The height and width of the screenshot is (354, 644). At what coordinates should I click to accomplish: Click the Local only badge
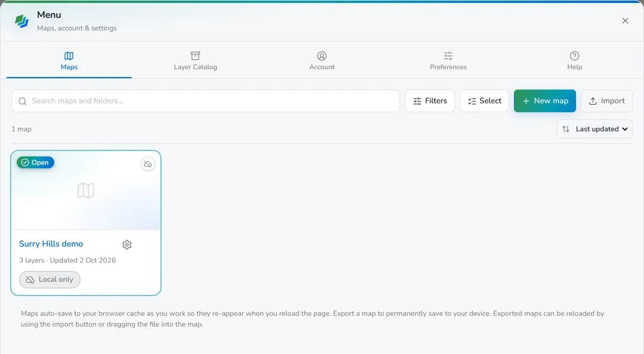49,279
